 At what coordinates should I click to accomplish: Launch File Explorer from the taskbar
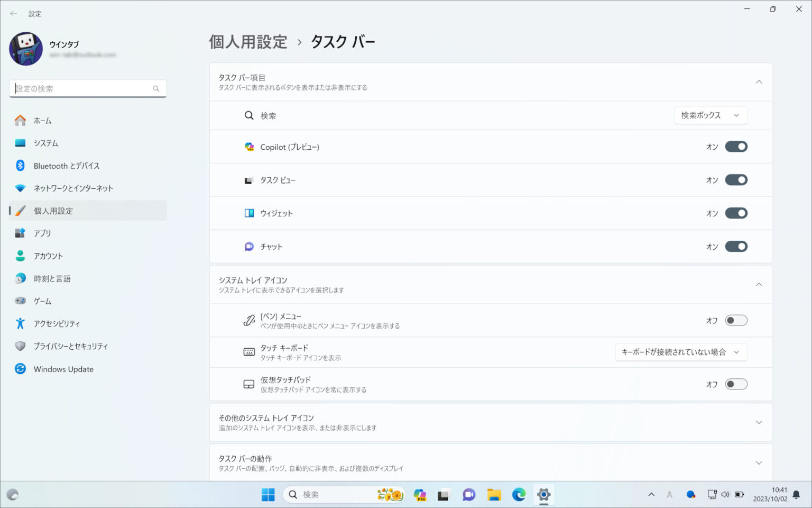[x=494, y=495]
